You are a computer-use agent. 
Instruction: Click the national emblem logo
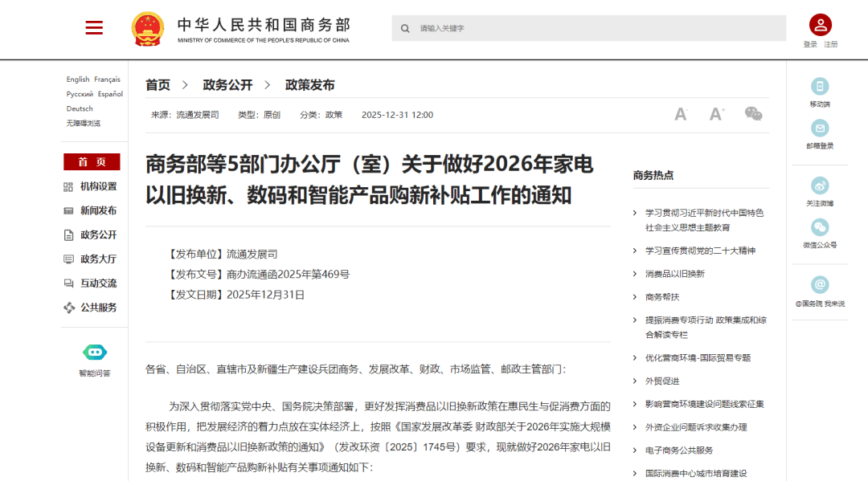tap(147, 29)
